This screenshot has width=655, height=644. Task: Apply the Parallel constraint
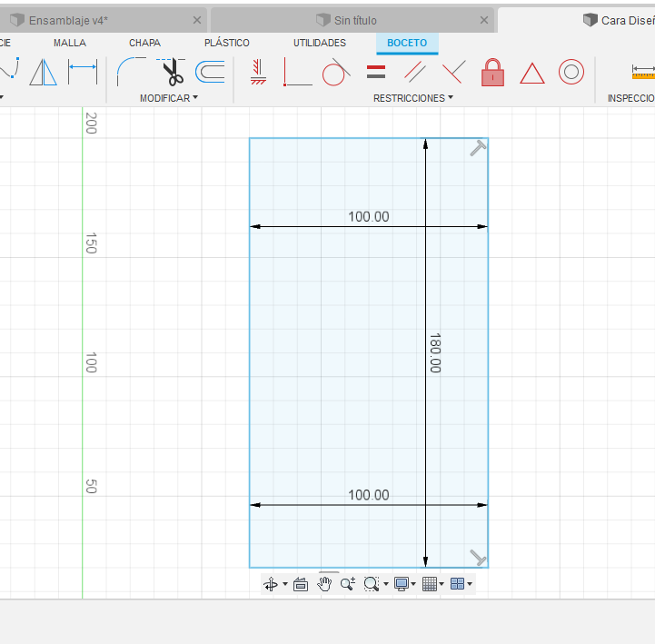point(415,72)
